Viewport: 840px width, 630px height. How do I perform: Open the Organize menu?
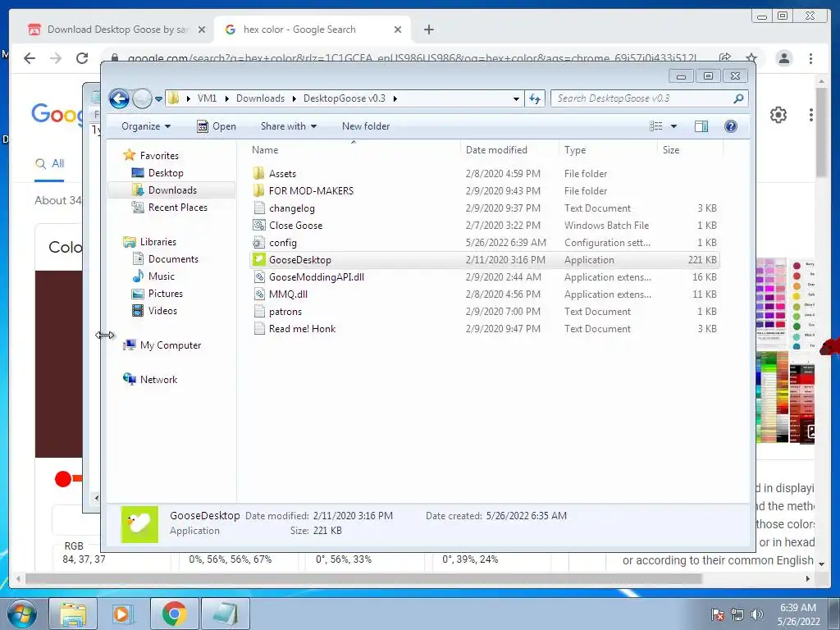click(146, 126)
